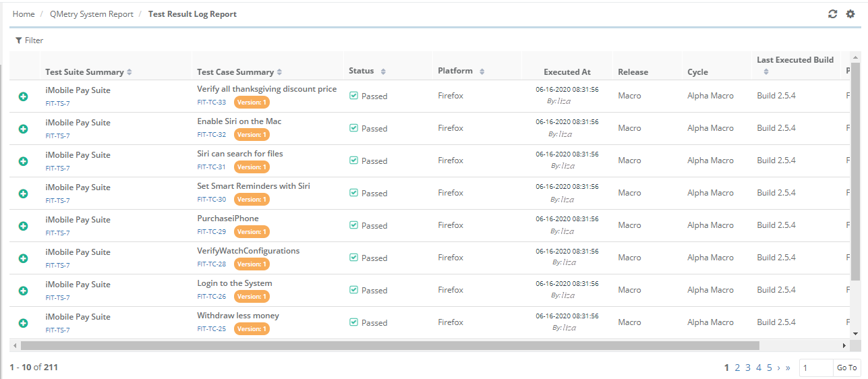The image size is (868, 379).
Task: Go to Home breadcrumb
Action: [x=24, y=14]
